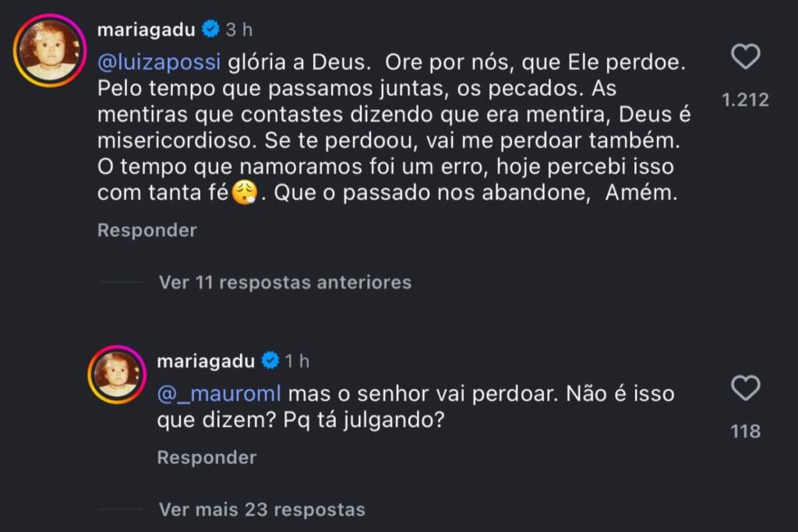Click the verified badge on the 1 h reply
Image resolution: width=798 pixels, height=532 pixels.
pos(270,361)
